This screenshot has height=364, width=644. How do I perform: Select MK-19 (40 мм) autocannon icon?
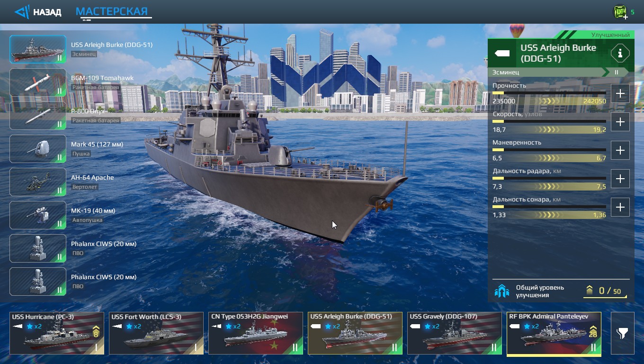pyautogui.click(x=38, y=215)
